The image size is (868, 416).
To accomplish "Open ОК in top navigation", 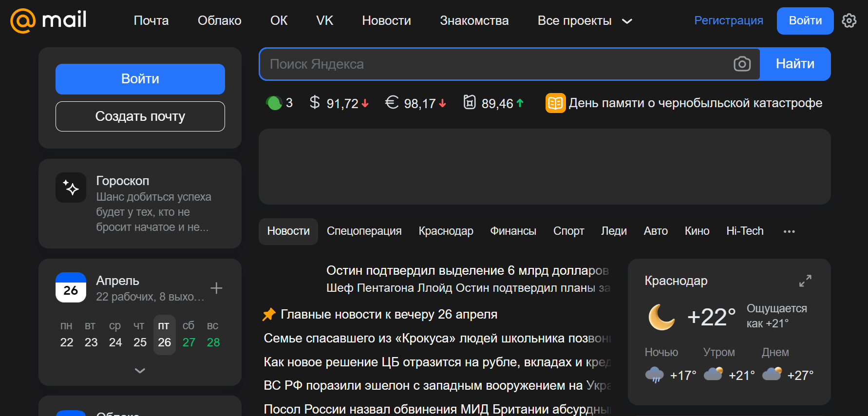I will tap(279, 20).
